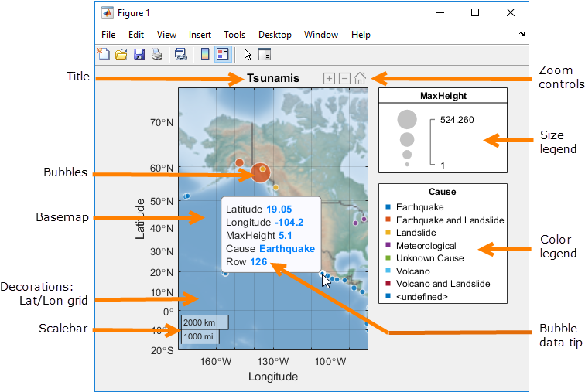Open the File menu
The height and width of the screenshot is (392, 585).
[x=108, y=35]
